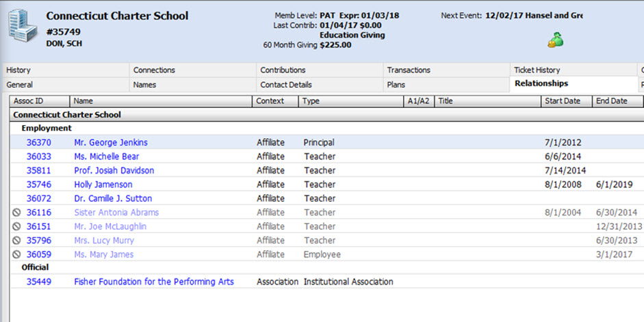Click inactive icon beside Ms. Mary James
Image resolution: width=644 pixels, height=322 pixels.
click(x=17, y=254)
